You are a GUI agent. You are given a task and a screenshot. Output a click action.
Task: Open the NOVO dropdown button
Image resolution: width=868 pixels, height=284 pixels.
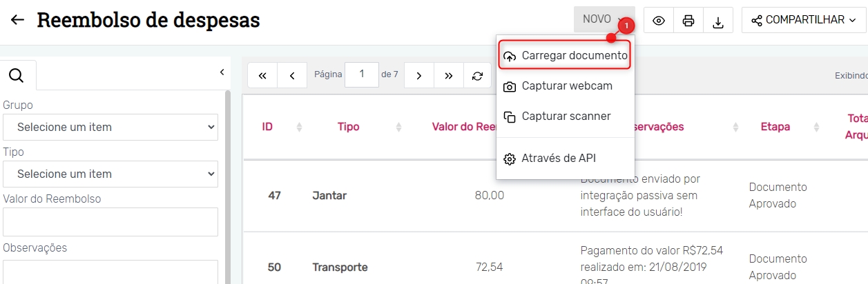pyautogui.click(x=604, y=20)
